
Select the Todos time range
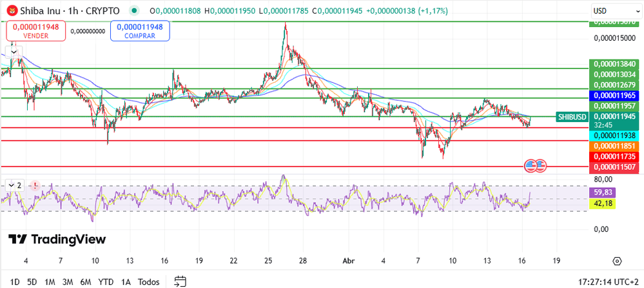click(149, 282)
